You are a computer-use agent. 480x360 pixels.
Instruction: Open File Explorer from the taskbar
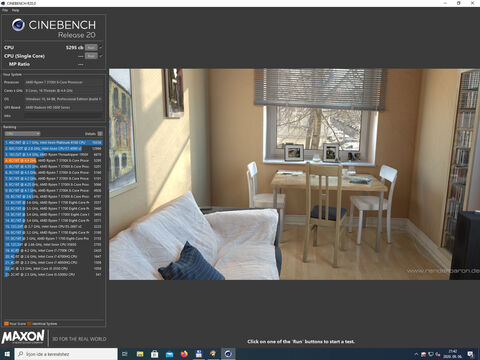(x=140, y=354)
